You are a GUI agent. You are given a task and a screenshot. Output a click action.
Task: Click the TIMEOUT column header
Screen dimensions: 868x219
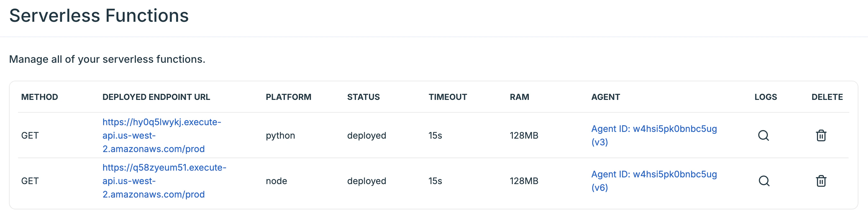click(x=447, y=97)
